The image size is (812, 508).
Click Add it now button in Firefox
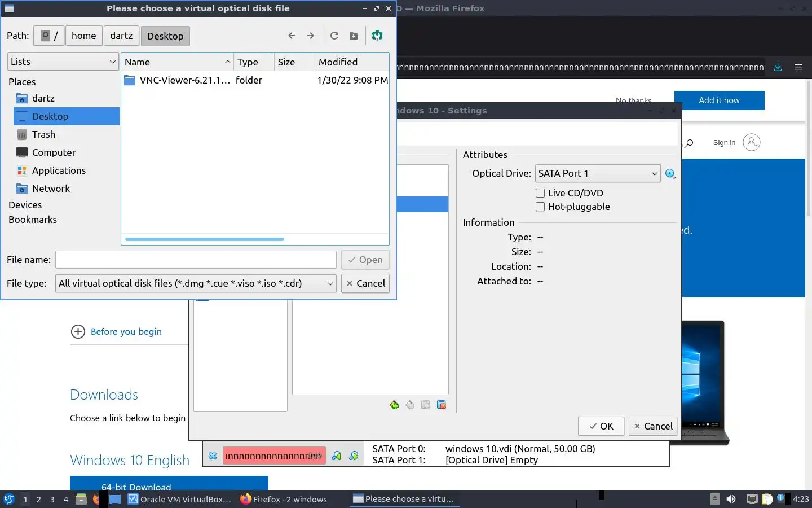tap(719, 100)
